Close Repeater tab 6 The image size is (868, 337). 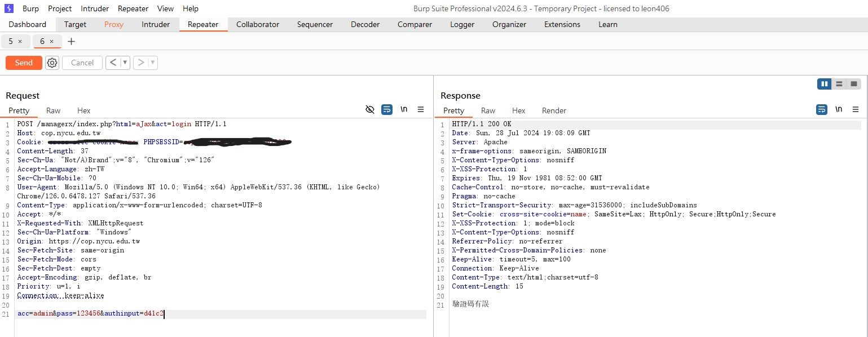[51, 41]
